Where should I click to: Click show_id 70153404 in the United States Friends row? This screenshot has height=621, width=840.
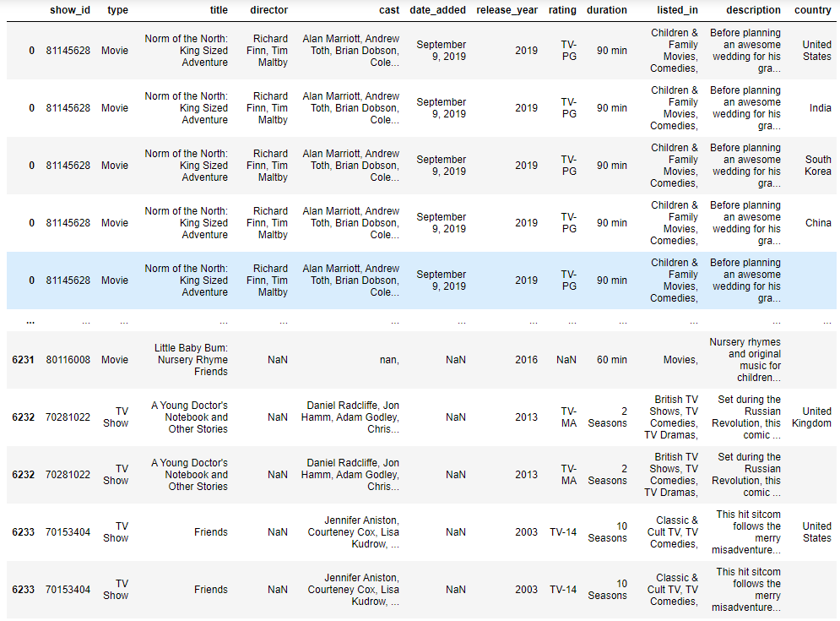pos(68,532)
